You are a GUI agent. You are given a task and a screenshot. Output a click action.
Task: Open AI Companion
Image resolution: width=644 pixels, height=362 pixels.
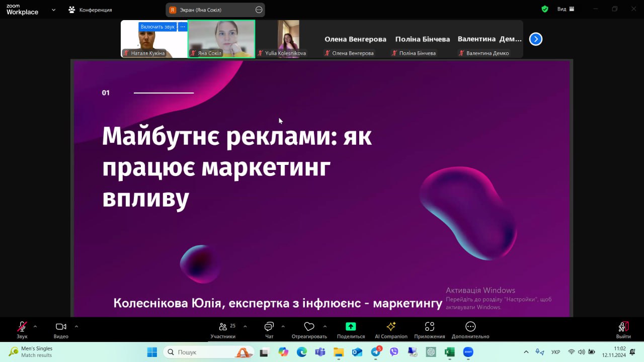[391, 330]
